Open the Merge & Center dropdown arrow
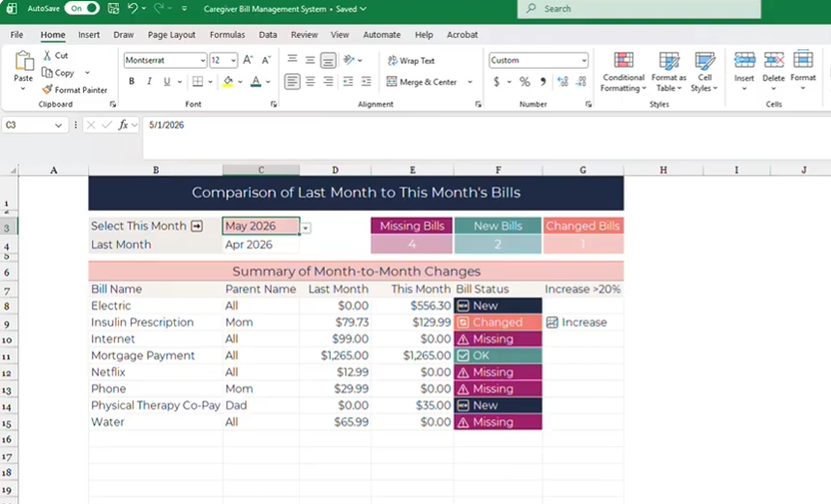This screenshot has width=831, height=504. [x=470, y=81]
